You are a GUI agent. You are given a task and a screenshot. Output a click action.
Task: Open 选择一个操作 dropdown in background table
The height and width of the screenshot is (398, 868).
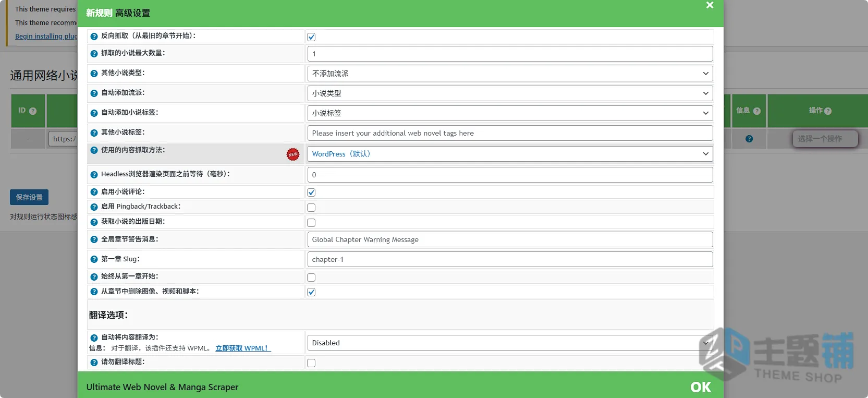click(x=825, y=139)
